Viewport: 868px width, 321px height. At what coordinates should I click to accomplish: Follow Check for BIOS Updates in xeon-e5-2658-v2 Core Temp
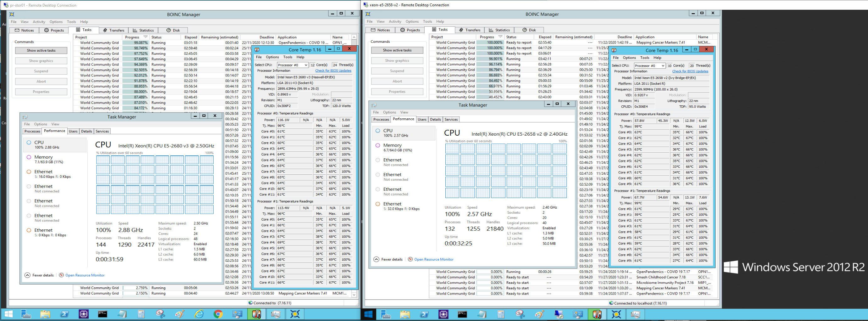(x=690, y=71)
